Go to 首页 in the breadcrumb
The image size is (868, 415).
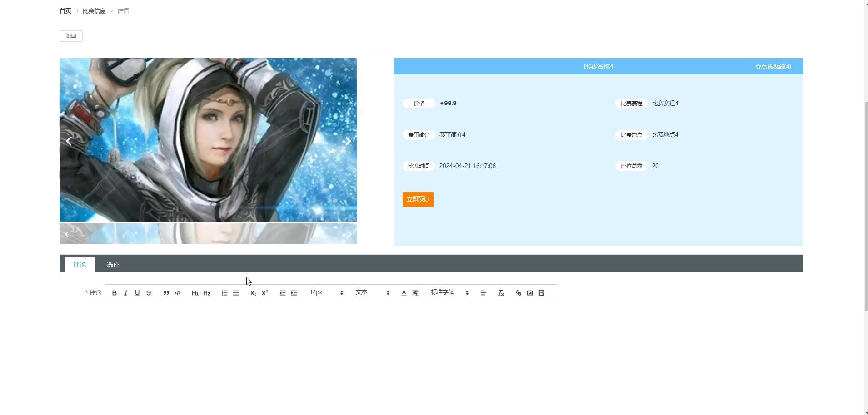[x=65, y=11]
